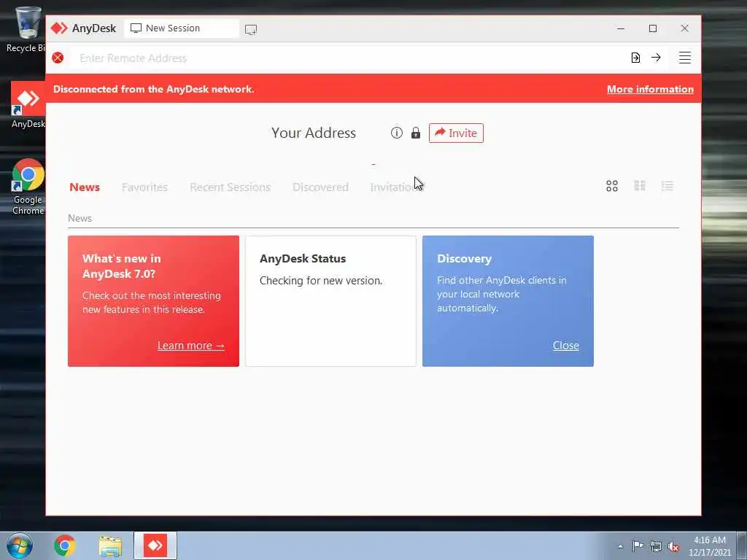Click the info icon beside Your Address
Screen dimensions: 747x560
[x=396, y=133]
